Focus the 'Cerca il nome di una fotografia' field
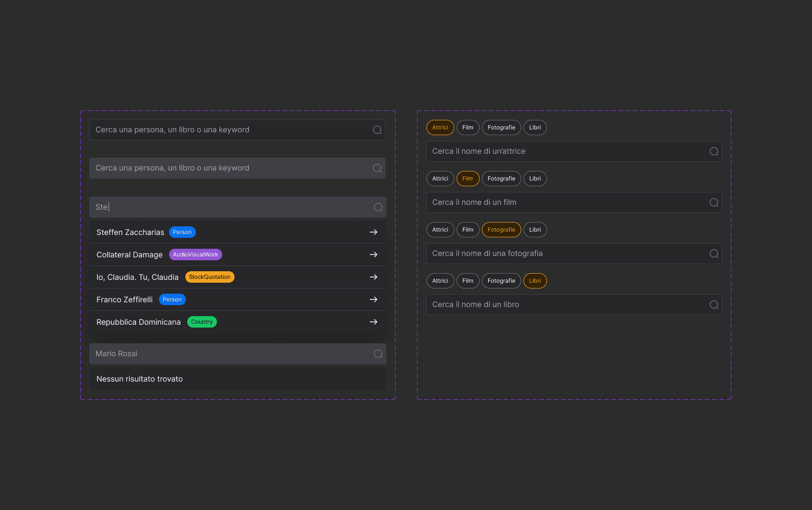 click(x=574, y=254)
